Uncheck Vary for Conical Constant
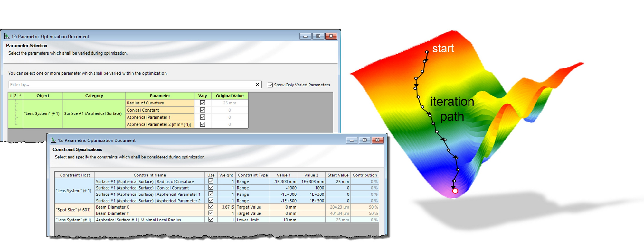 pos(203,110)
